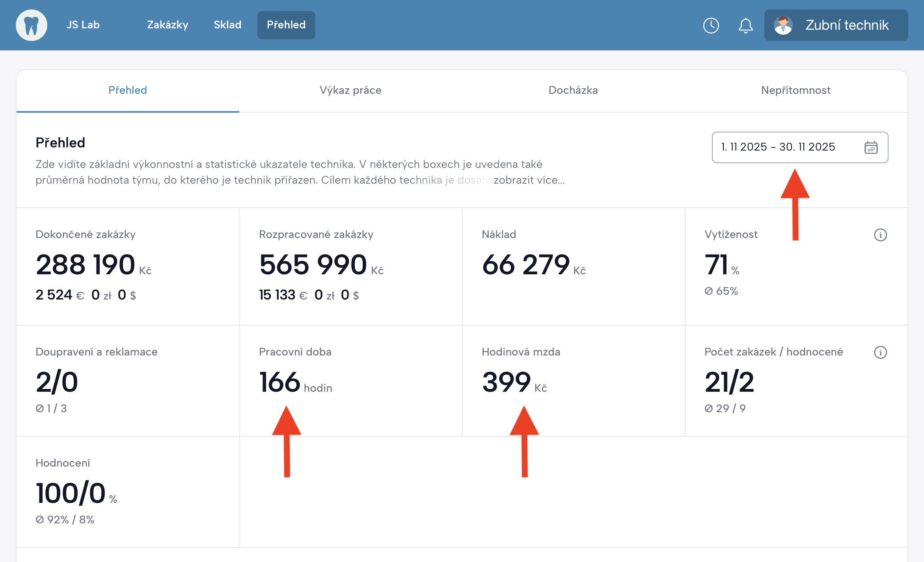The image size is (924, 562).
Task: Show info for Počet zakázek / hodnocené
Action: pos(880,352)
